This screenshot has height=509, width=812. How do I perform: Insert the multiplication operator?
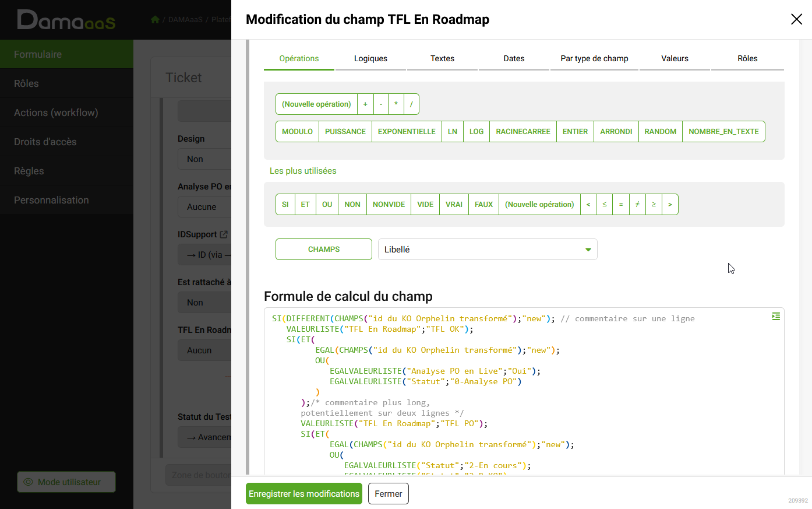click(396, 104)
